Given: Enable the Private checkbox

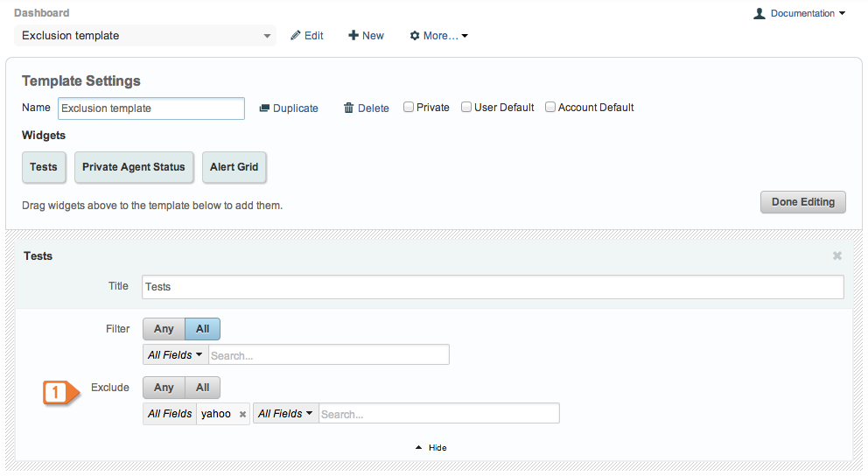Looking at the screenshot, I should 409,107.
